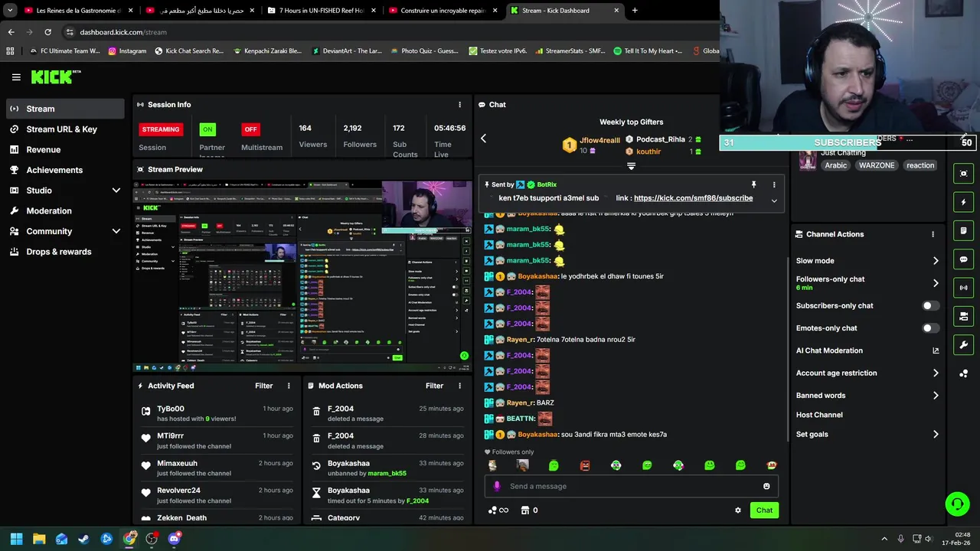Expand the pinned message chevron
Screen dimensions: 980x551
click(x=774, y=201)
